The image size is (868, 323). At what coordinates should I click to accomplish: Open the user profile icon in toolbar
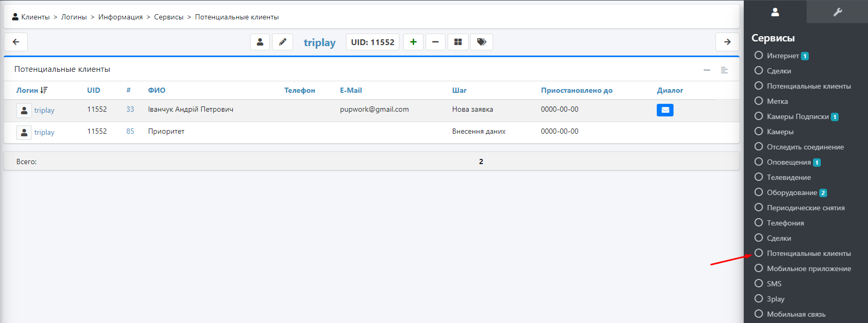[260, 42]
